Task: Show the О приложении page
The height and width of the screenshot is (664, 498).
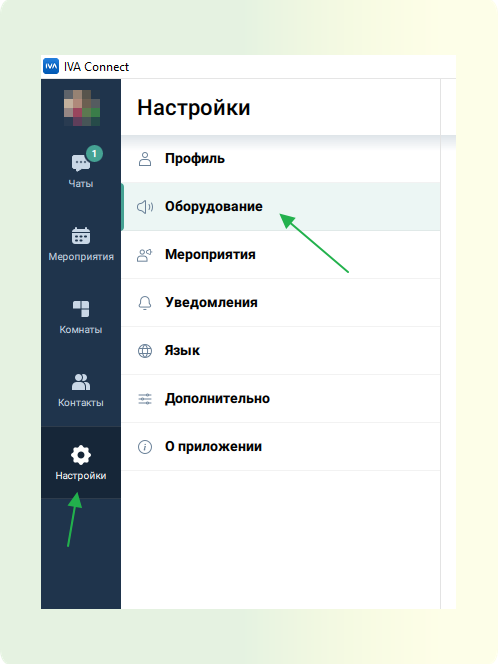Action: [281, 447]
